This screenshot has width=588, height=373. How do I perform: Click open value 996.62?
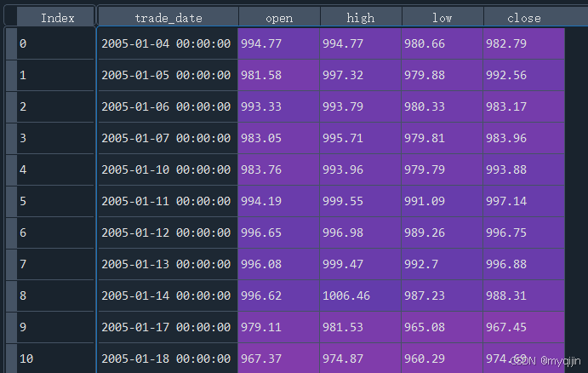tap(278, 296)
